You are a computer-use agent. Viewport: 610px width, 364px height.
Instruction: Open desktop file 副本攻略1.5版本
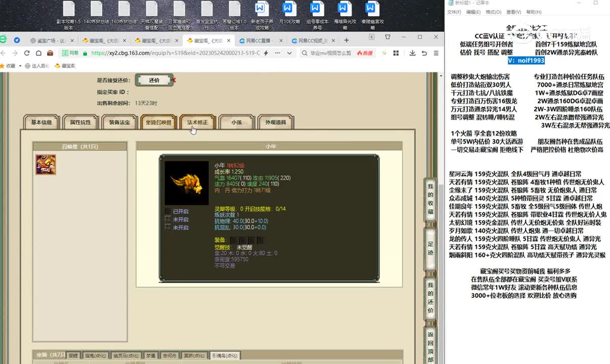point(68,15)
